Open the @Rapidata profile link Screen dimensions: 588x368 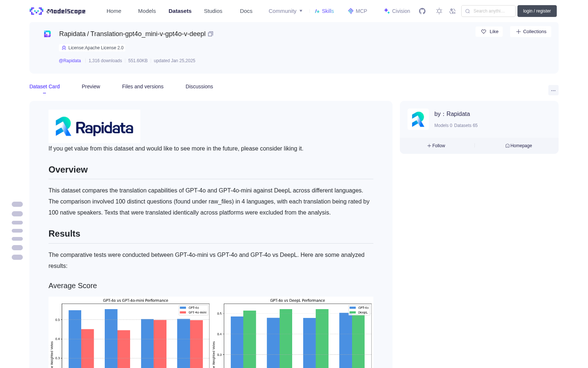70,61
